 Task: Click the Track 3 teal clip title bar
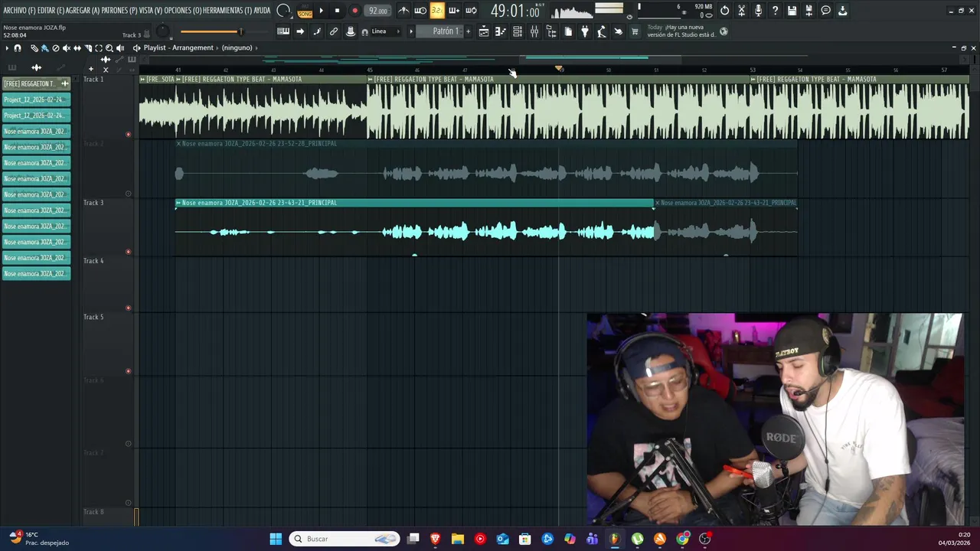click(x=414, y=203)
